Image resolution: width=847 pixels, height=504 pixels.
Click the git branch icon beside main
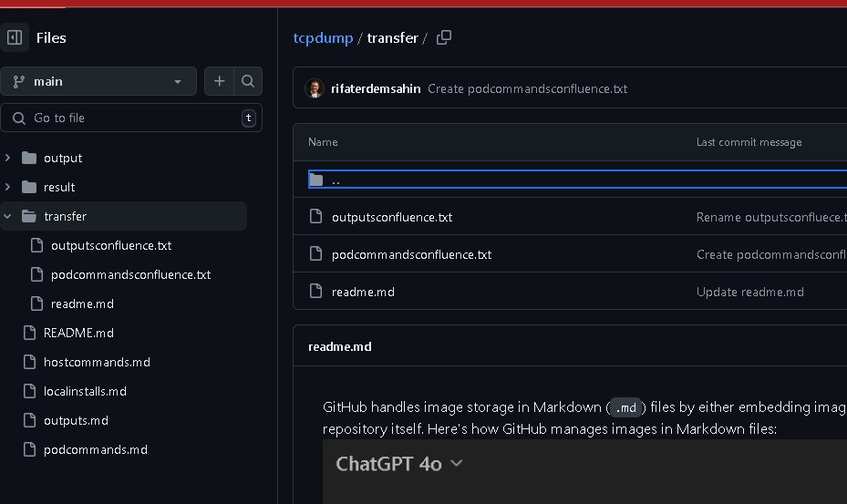pos(19,81)
